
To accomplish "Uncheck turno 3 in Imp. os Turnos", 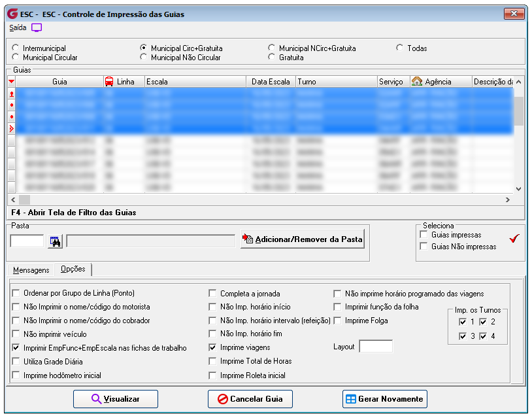I will pos(463,336).
